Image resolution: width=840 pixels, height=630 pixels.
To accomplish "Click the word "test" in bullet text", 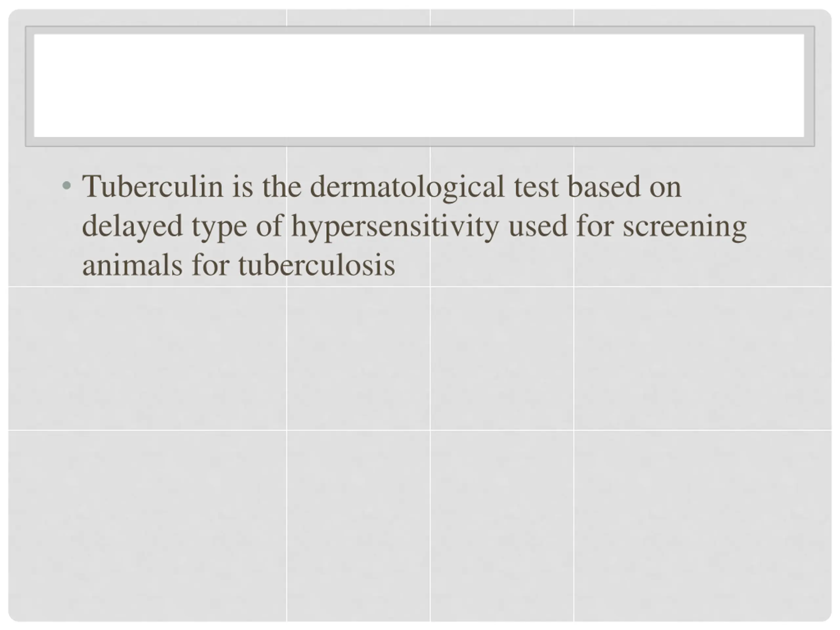I will click(536, 187).
